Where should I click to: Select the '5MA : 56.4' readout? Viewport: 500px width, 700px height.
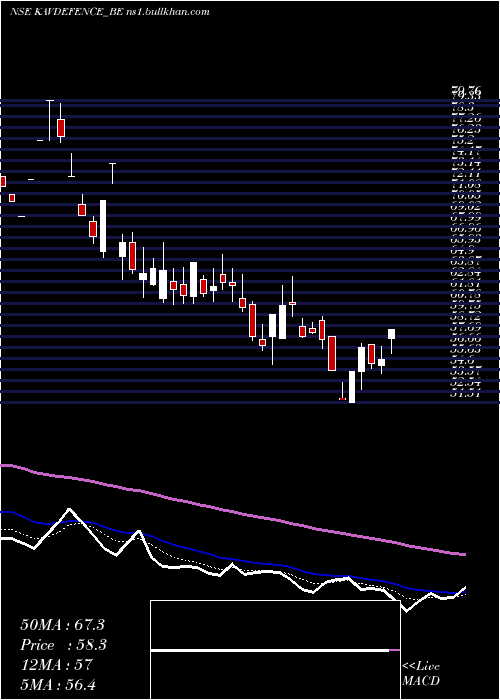58,684
